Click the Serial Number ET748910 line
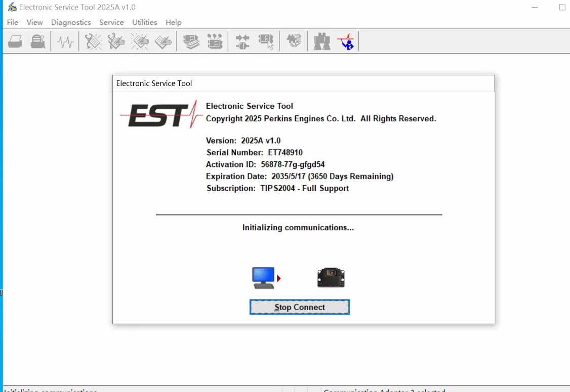 point(255,153)
